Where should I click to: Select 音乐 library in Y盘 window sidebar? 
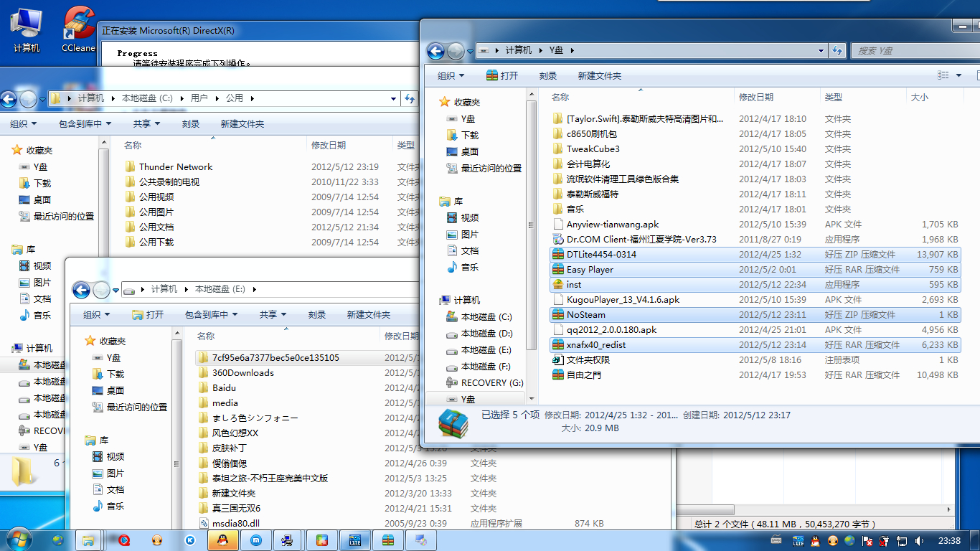tap(463, 267)
